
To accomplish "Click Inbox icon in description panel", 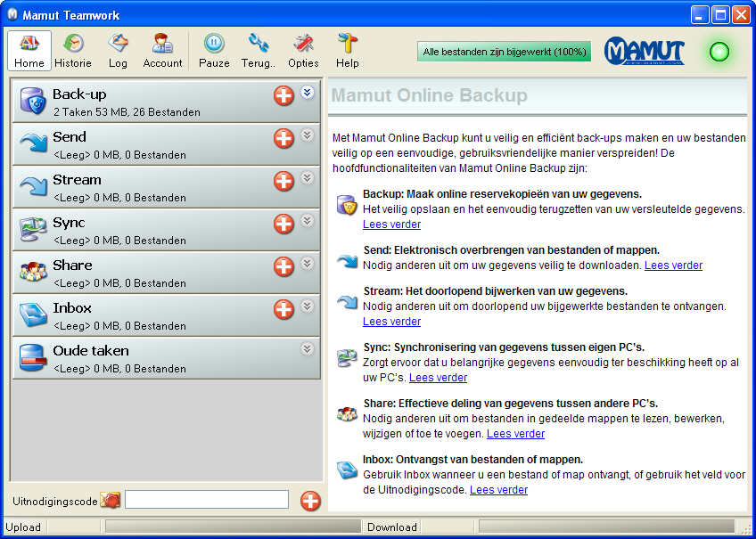I will point(347,470).
